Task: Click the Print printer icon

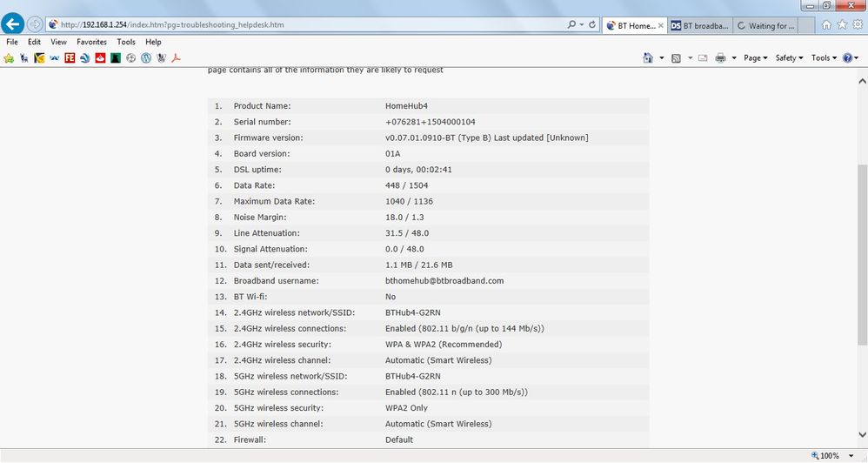Action: tap(720, 57)
